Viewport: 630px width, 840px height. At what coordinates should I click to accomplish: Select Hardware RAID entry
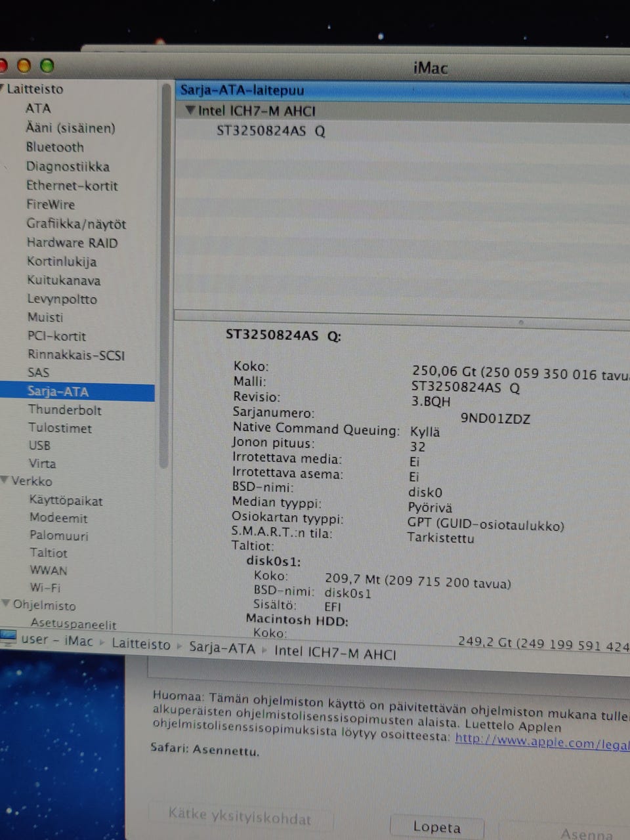tap(72, 243)
